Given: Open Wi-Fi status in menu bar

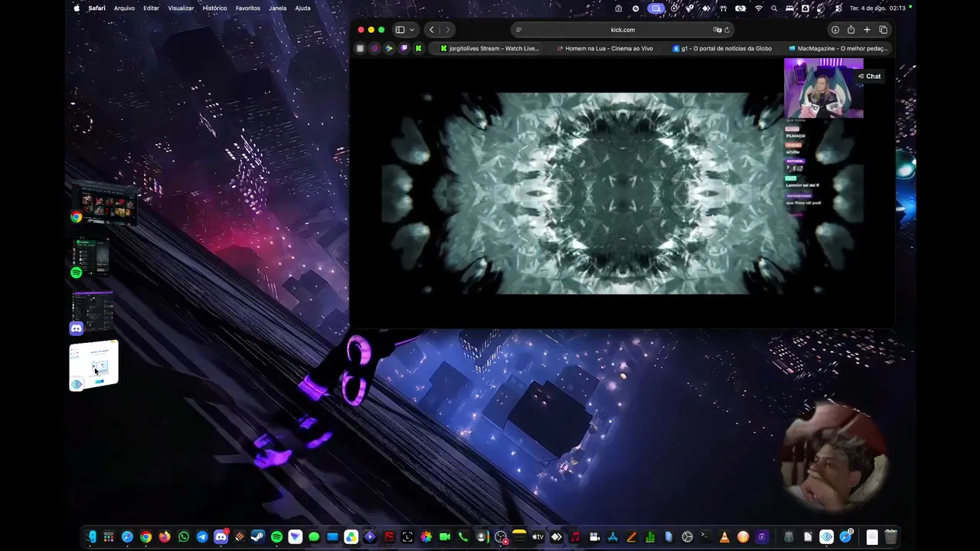Looking at the screenshot, I should (759, 8).
